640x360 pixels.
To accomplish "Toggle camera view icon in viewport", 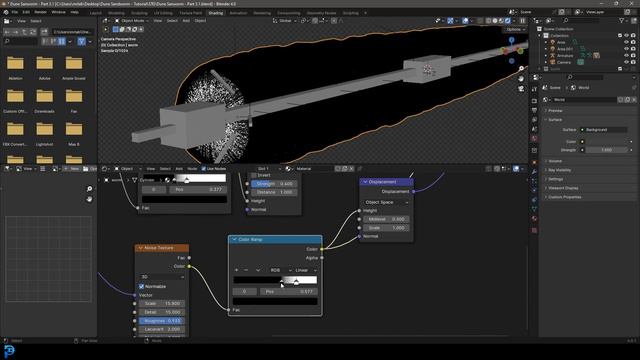I will (521, 89).
